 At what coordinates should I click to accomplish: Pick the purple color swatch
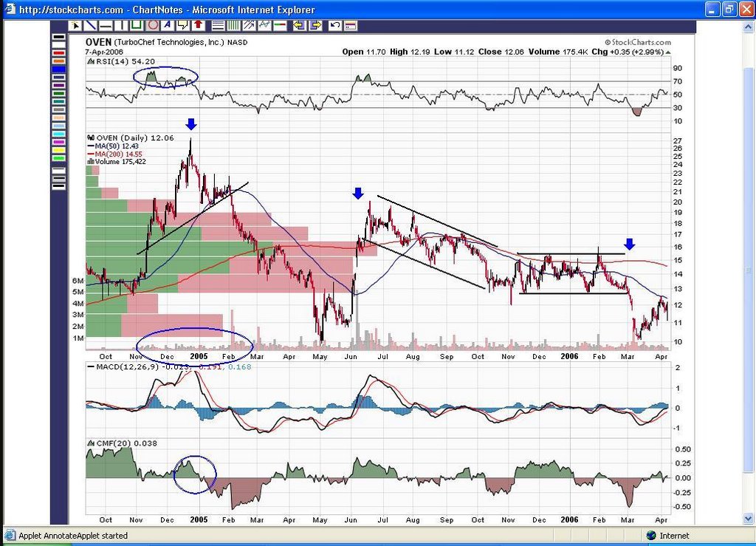(59, 86)
